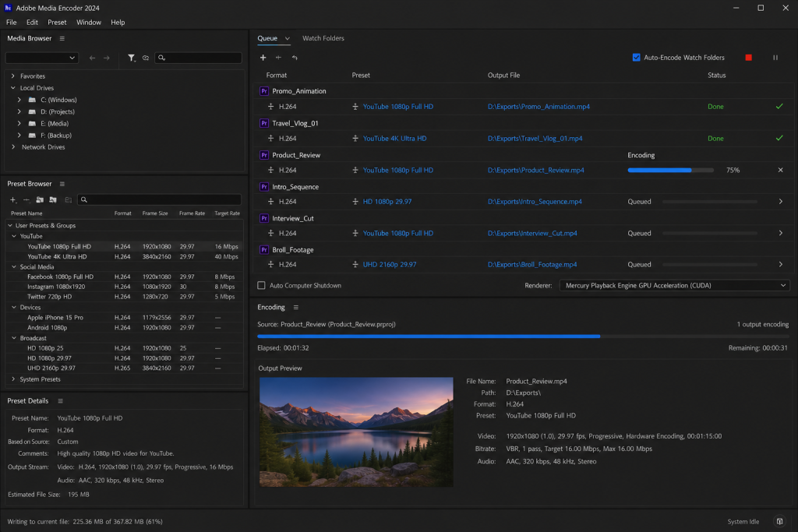798x532 pixels.
Task: Enable the Auto Computer Shutdown checkbox
Action: coord(261,286)
